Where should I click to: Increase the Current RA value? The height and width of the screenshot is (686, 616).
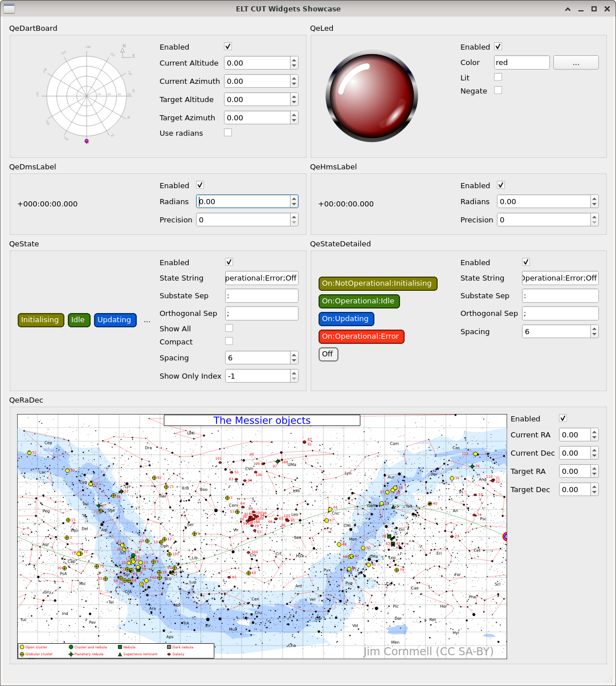click(x=594, y=432)
